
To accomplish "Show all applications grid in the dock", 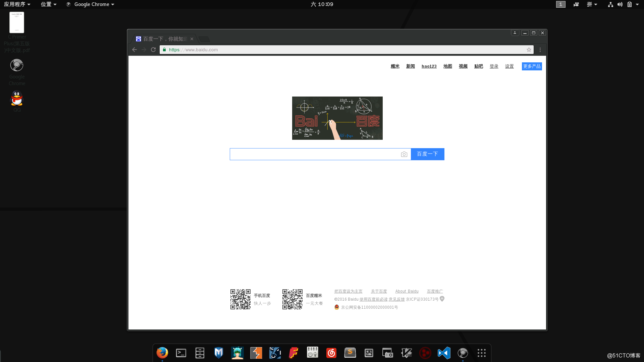I will tap(482, 353).
